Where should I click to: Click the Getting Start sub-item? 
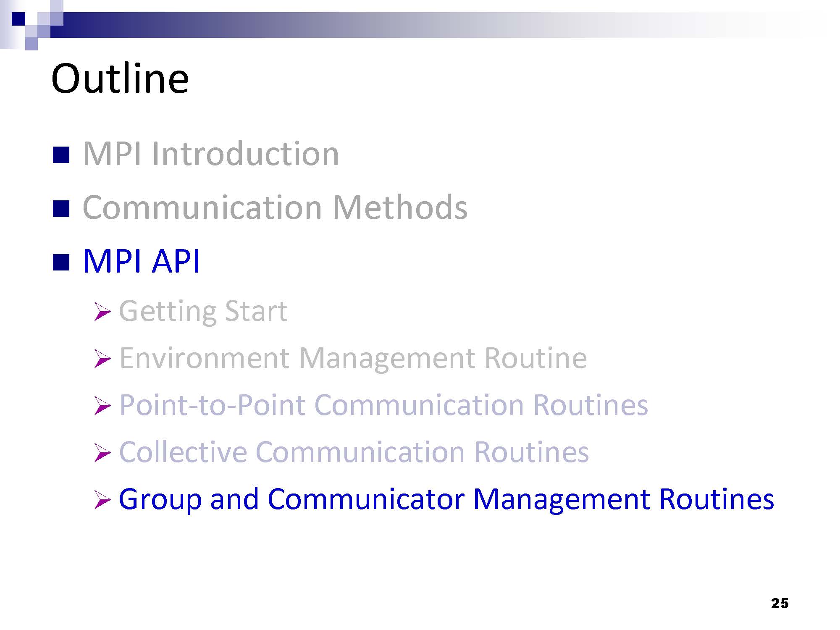(x=203, y=311)
